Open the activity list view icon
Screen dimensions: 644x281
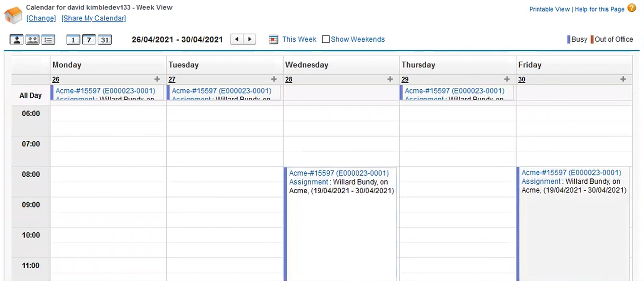click(48, 40)
